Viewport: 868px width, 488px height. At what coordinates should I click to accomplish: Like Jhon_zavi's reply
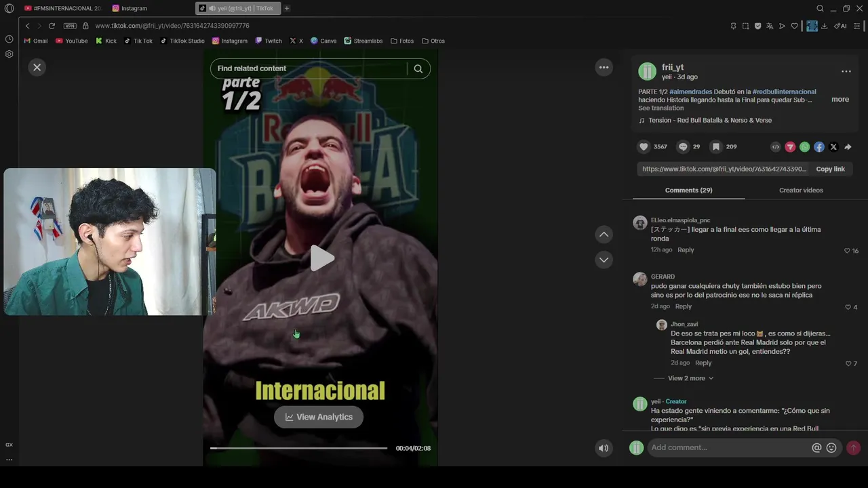pyautogui.click(x=848, y=364)
